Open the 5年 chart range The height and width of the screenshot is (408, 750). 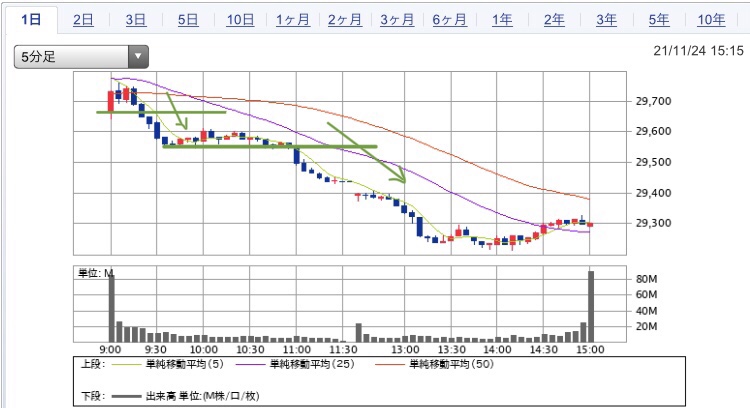(659, 20)
